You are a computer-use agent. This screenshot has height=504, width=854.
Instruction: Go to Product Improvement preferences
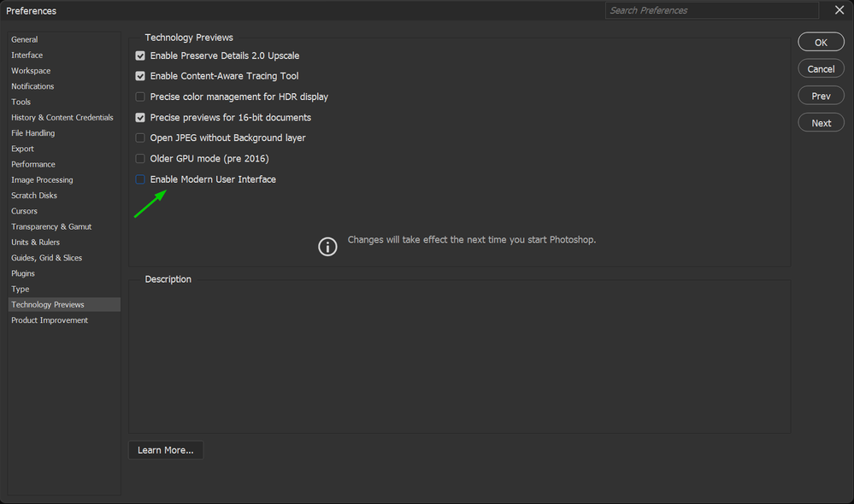50,320
